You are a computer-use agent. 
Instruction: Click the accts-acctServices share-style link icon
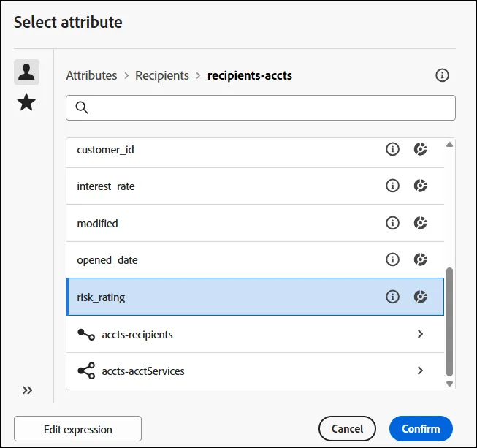click(x=86, y=371)
